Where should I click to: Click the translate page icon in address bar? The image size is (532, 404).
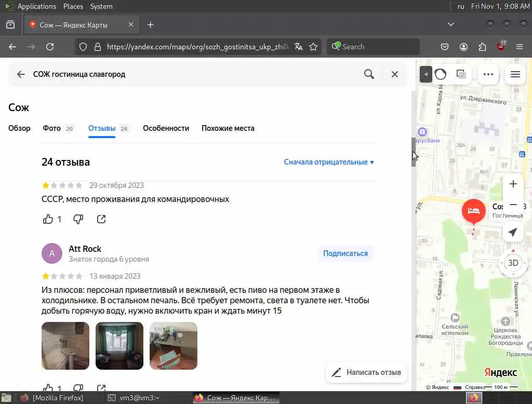(x=299, y=47)
